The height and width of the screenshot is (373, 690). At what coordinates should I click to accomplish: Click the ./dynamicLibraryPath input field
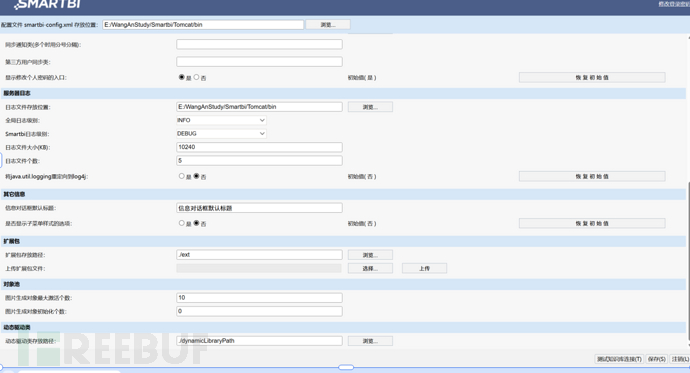point(259,341)
